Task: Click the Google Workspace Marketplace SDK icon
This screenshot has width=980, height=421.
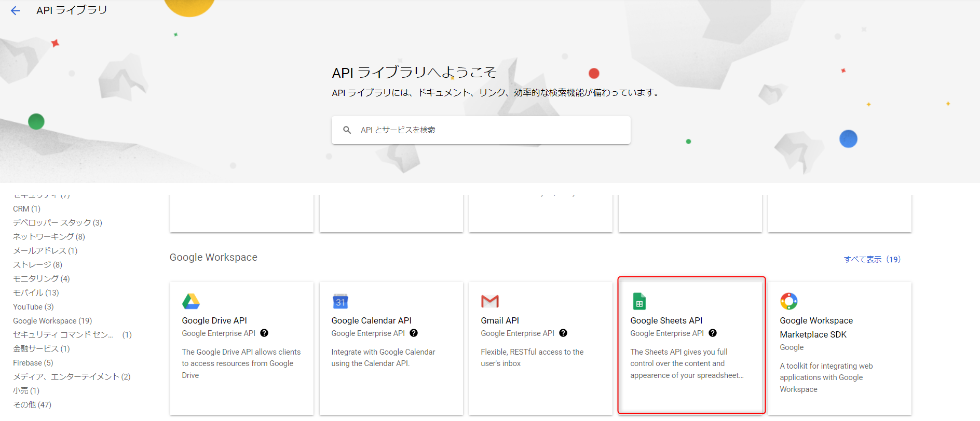Action: click(788, 301)
